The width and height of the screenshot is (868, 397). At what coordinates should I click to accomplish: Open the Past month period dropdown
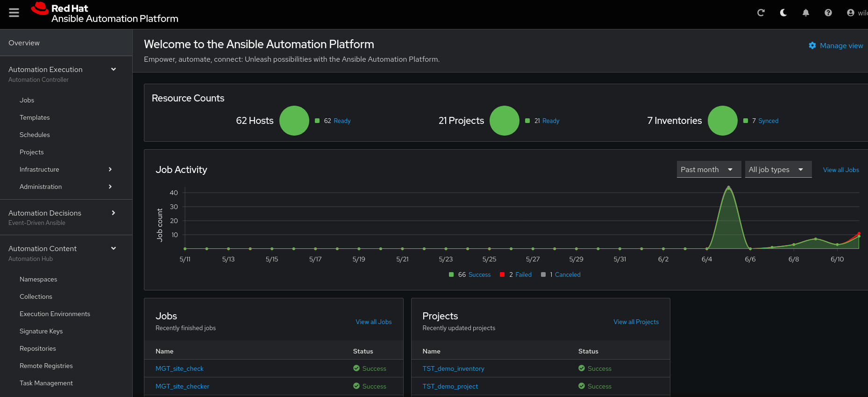tap(708, 169)
